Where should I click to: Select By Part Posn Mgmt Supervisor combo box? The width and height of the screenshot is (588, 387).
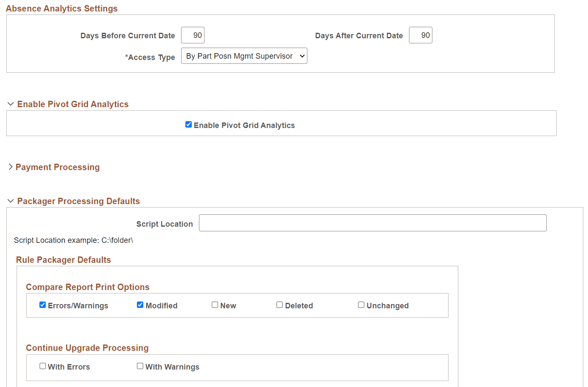coord(244,56)
